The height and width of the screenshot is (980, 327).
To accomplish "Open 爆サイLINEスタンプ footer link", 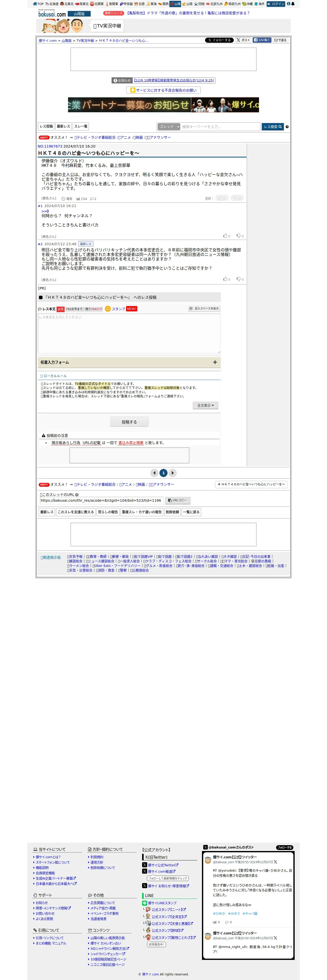I will (162, 903).
